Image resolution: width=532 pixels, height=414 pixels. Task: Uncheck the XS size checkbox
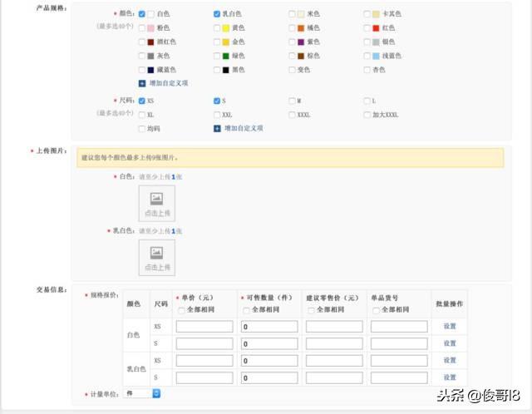click(142, 101)
